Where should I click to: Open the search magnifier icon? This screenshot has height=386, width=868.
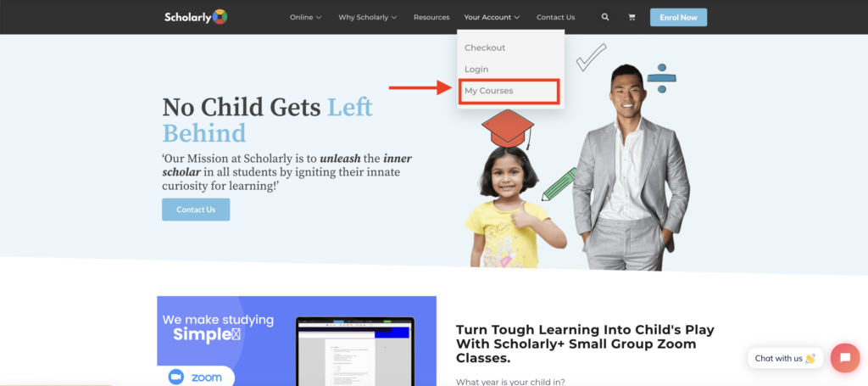pos(605,17)
